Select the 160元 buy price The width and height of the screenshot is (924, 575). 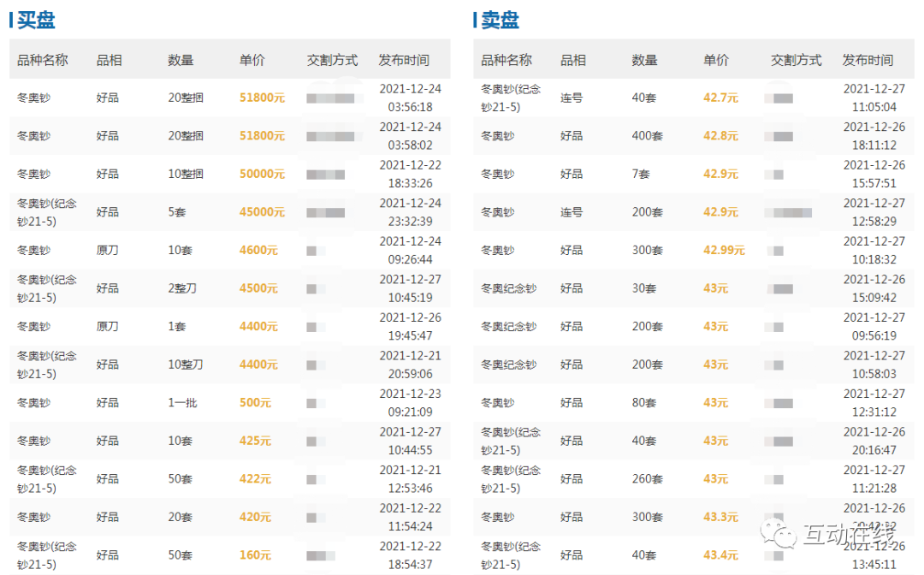pos(255,555)
